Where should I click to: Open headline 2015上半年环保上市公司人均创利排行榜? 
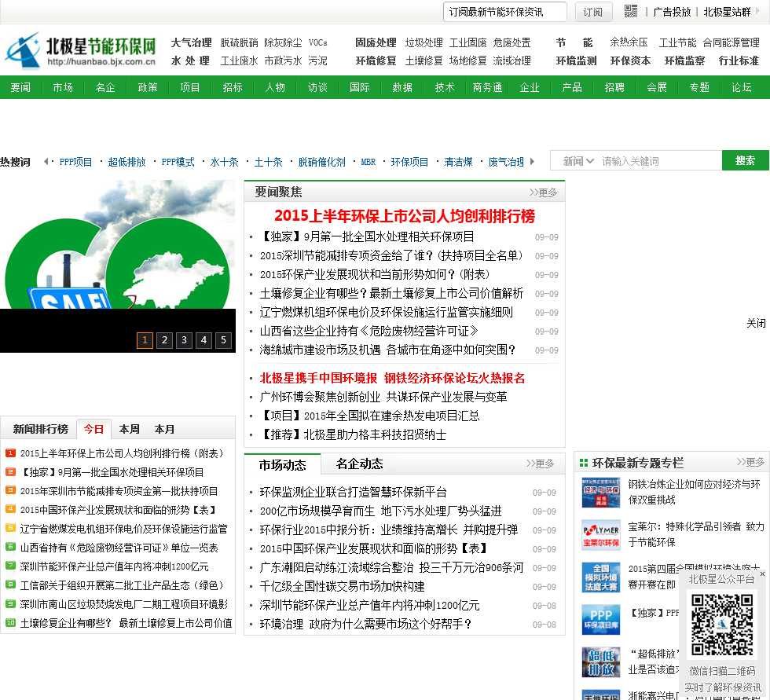click(x=405, y=215)
